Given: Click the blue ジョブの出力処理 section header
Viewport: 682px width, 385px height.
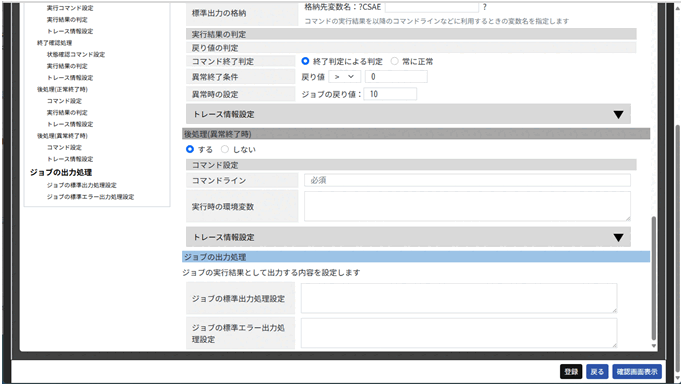Looking at the screenshot, I should (416, 257).
